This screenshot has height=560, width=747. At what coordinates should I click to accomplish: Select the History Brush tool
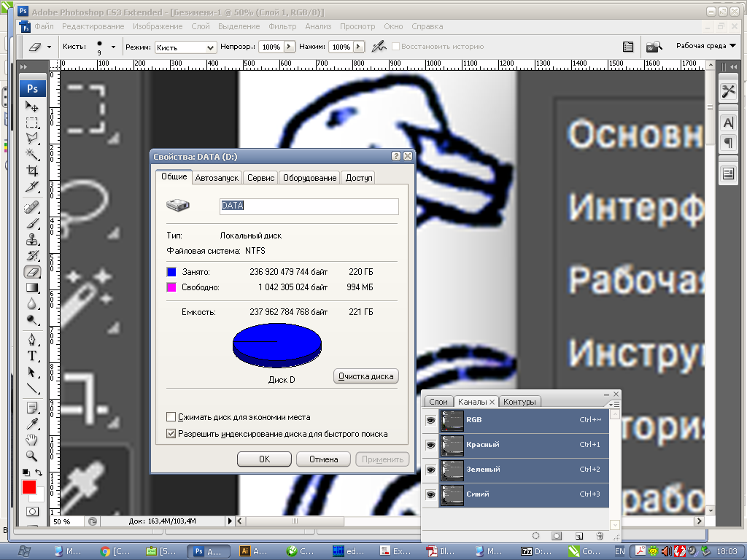pos(32,256)
